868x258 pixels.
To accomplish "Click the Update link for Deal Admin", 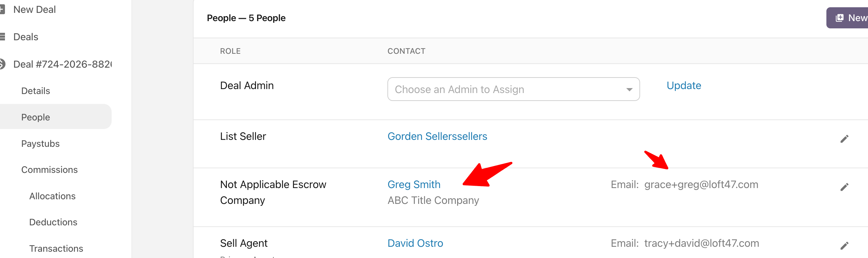I will point(684,85).
